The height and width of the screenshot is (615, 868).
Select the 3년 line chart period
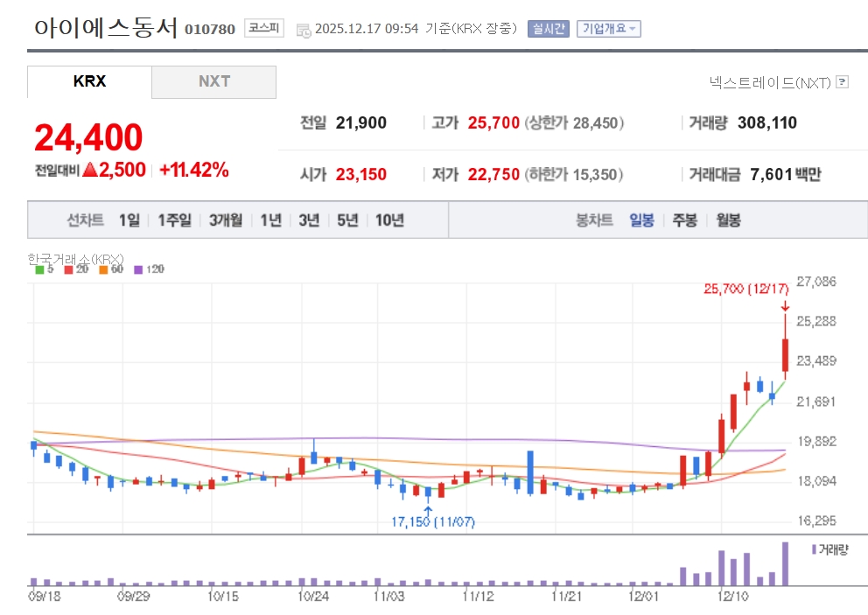point(310,220)
